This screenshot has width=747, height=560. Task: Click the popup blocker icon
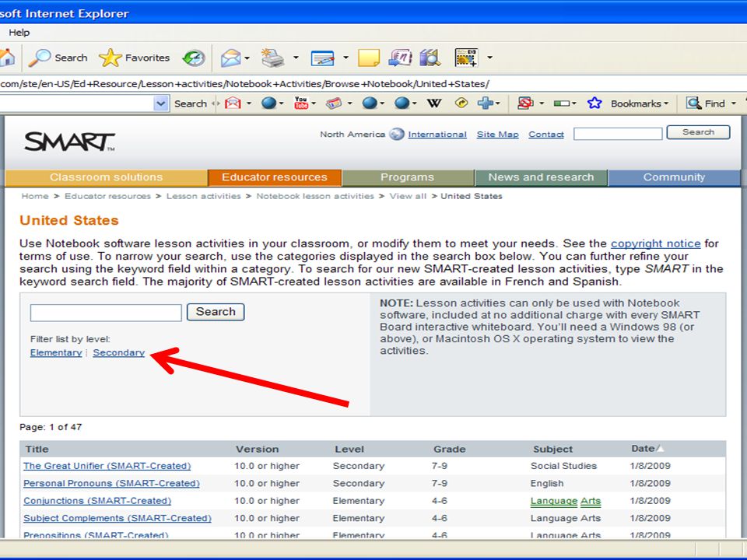[525, 103]
